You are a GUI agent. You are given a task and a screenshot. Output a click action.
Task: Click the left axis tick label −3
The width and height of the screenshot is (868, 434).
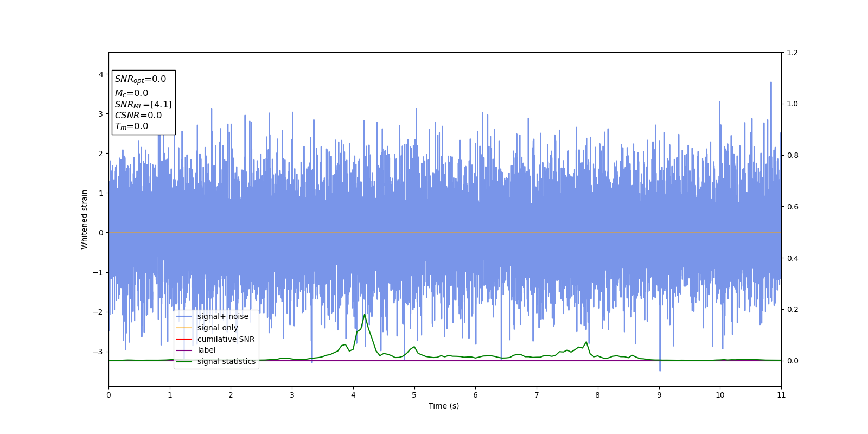[x=97, y=352]
